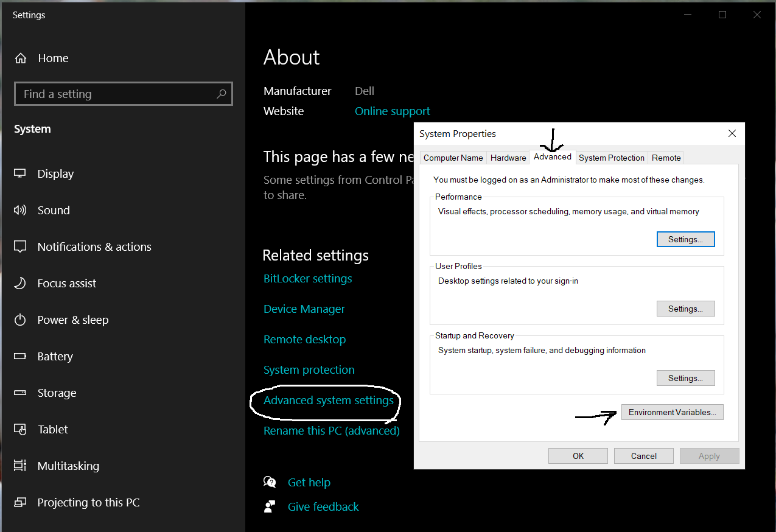Click the Tablet icon in sidebar
The height and width of the screenshot is (532, 776).
point(20,429)
